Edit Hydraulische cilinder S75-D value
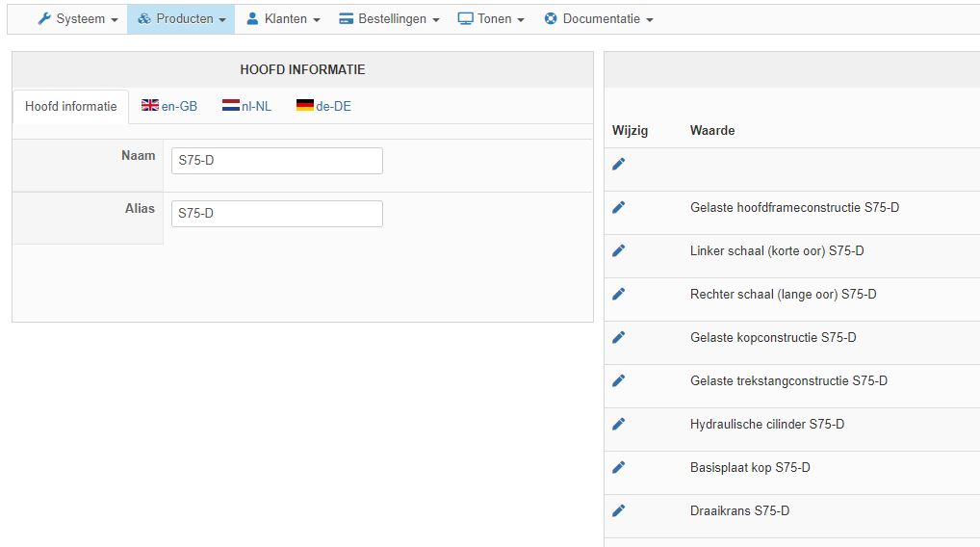This screenshot has height=547, width=980. 618,424
